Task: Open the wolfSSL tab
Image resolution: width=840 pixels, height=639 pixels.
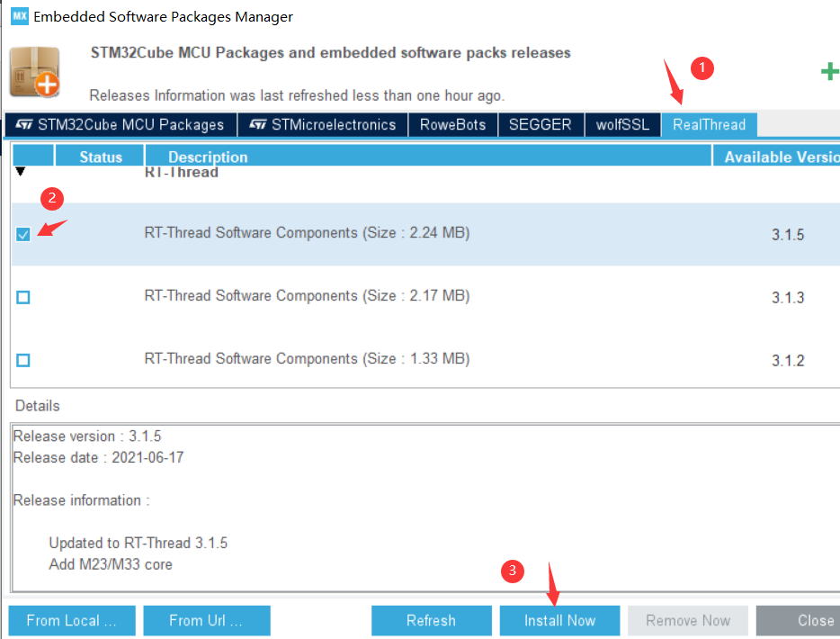Action: pos(622,124)
